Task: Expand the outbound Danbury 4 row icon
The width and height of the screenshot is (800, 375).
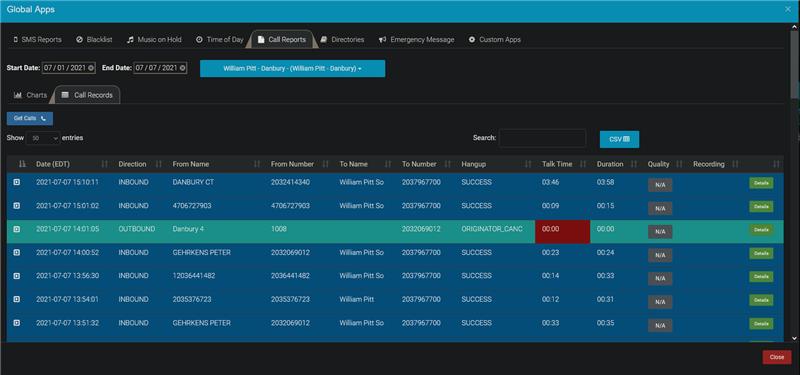Action: [16, 230]
